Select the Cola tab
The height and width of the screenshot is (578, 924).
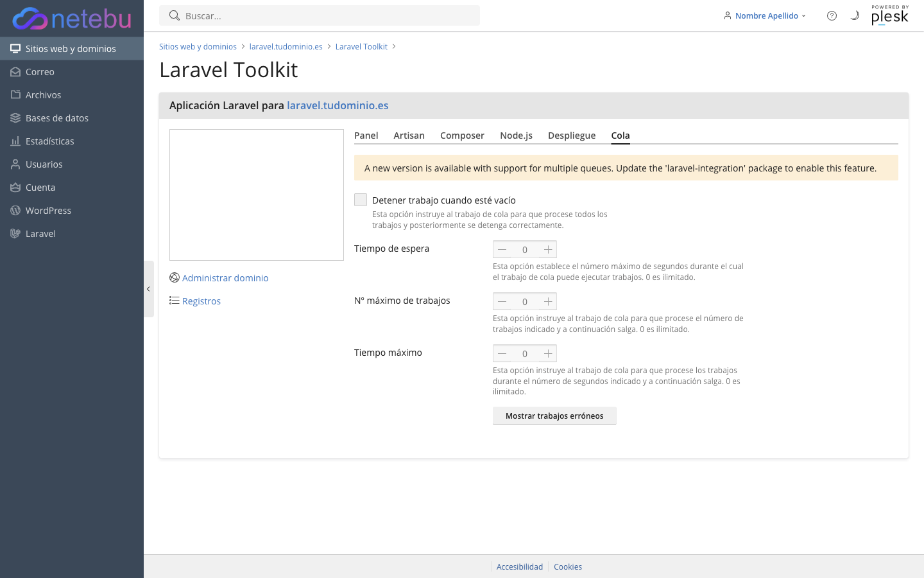tap(620, 136)
